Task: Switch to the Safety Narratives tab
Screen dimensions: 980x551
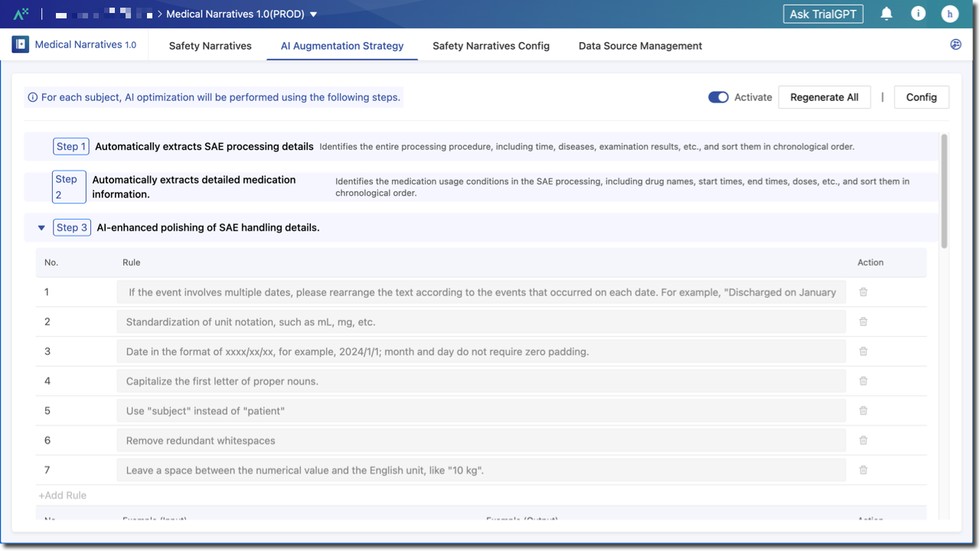Action: (x=211, y=46)
